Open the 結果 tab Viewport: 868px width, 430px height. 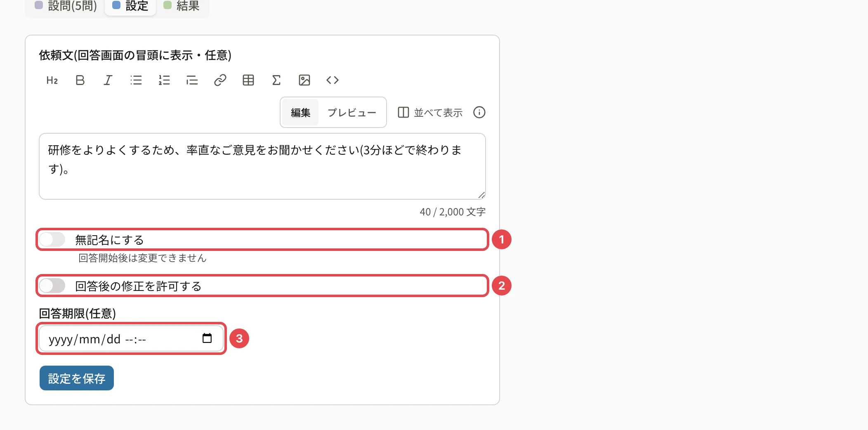point(182,6)
